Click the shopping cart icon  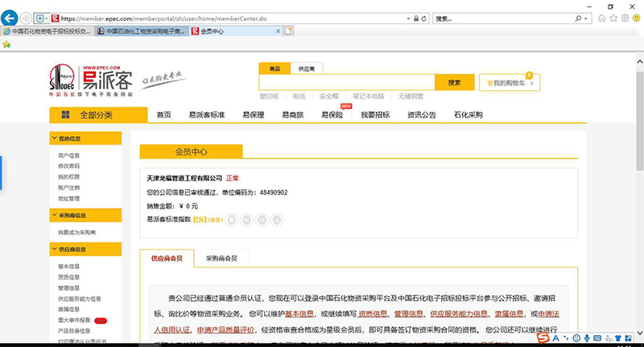(489, 83)
